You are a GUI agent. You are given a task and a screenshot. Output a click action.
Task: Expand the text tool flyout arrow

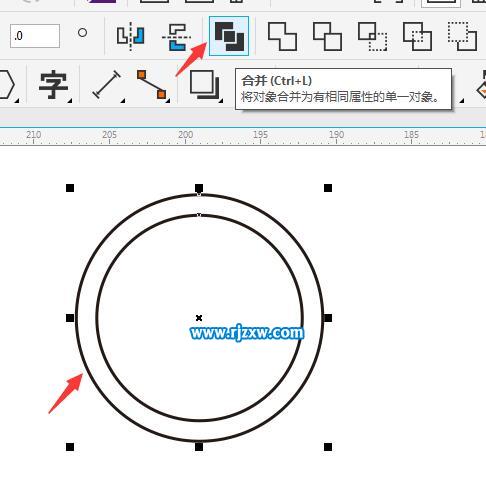point(70,101)
